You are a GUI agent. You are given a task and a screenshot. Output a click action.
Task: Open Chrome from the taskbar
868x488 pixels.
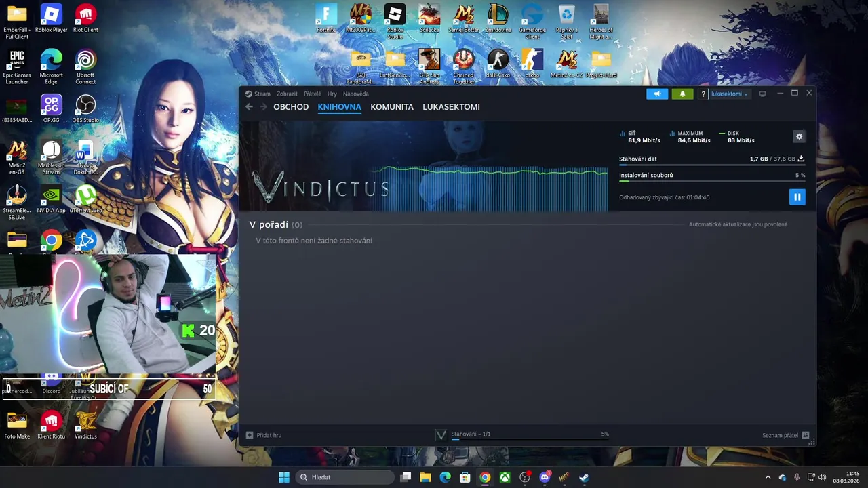click(x=485, y=477)
